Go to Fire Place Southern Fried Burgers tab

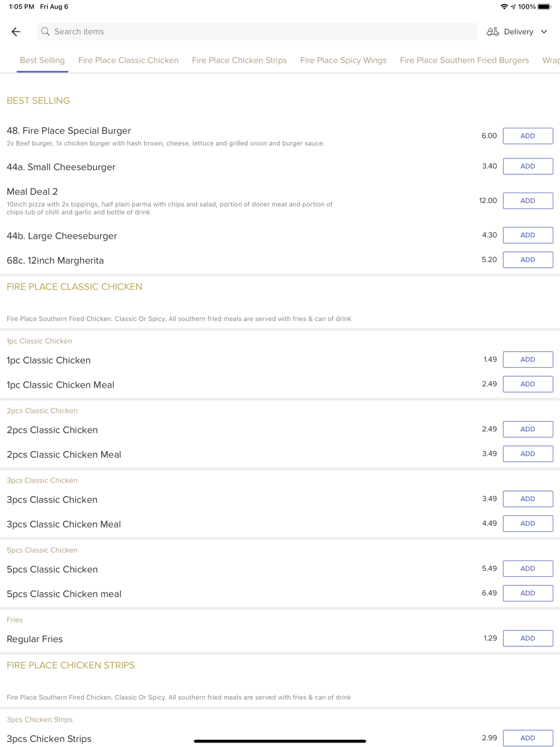point(464,60)
